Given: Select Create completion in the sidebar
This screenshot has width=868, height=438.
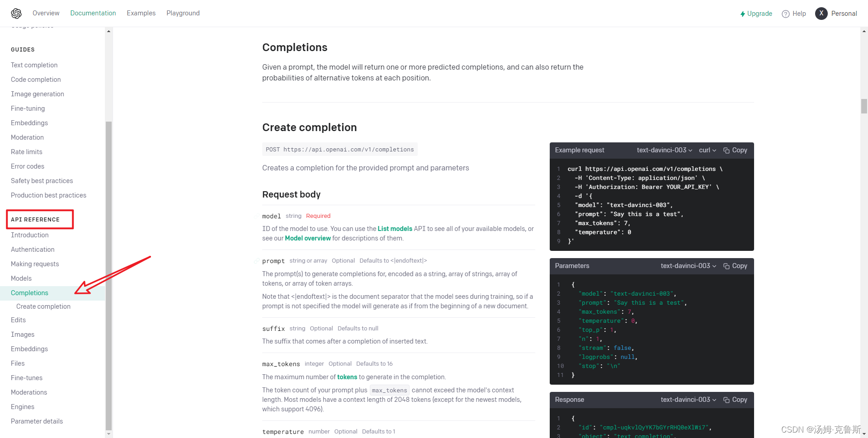Looking at the screenshot, I should (x=43, y=306).
